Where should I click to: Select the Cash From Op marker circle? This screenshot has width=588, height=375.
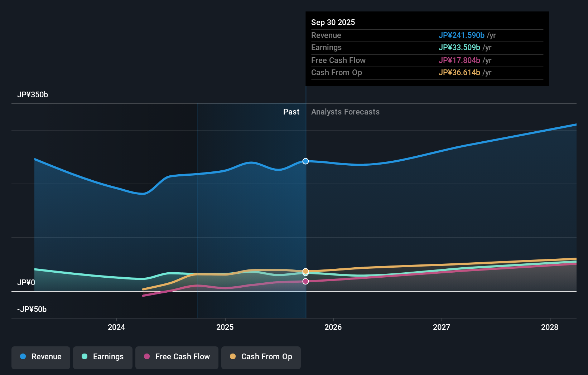pyautogui.click(x=305, y=271)
